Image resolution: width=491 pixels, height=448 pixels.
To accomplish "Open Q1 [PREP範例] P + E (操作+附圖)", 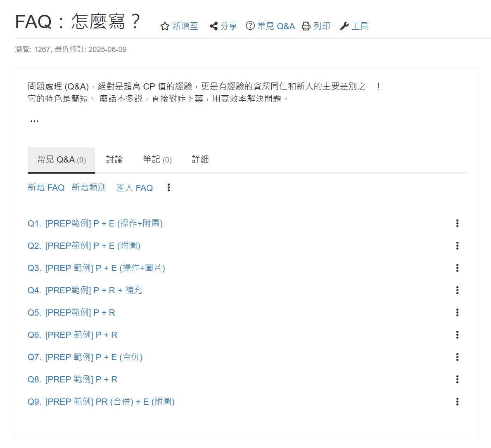I will 95,223.
